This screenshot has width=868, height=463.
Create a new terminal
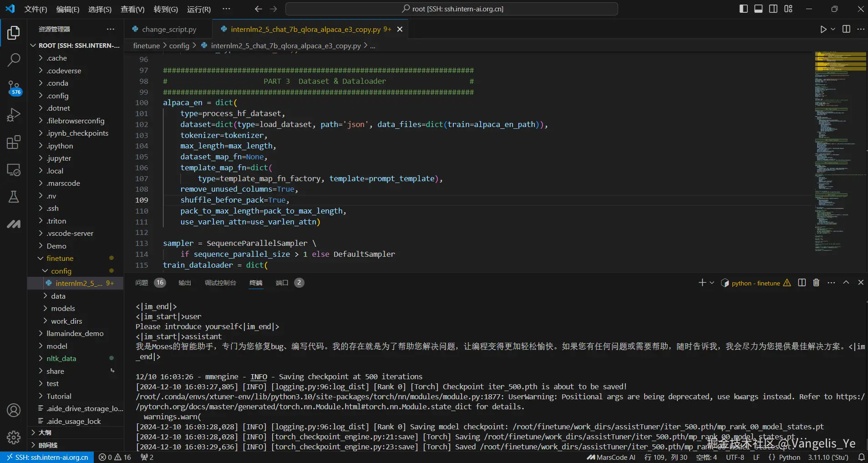702,283
